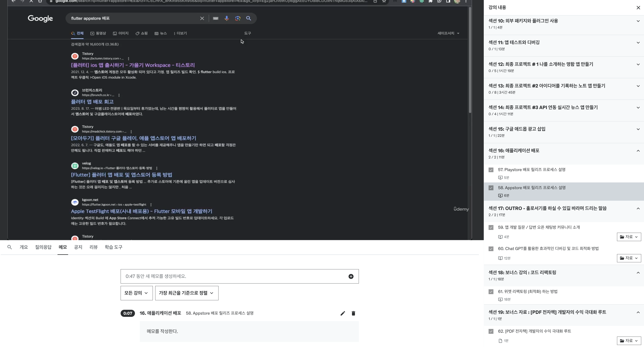Expand 섹션 14 실시간 뉴스 앱 만들기
The height and width of the screenshot is (347, 644).
(x=564, y=111)
